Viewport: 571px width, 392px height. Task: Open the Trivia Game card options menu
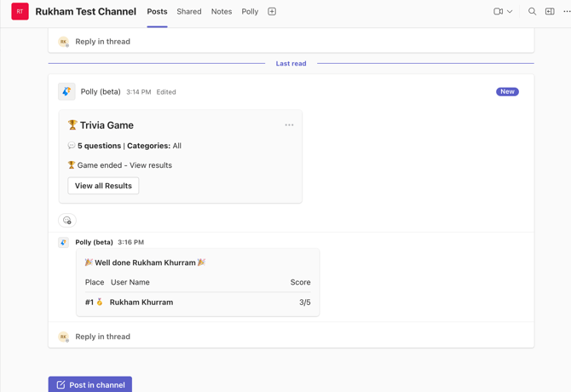289,125
